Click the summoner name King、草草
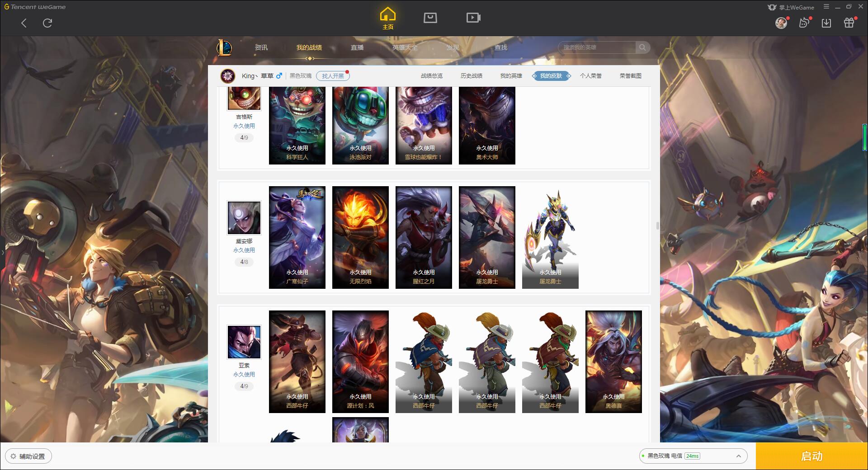Screen dimensions: 868x470 [257, 76]
